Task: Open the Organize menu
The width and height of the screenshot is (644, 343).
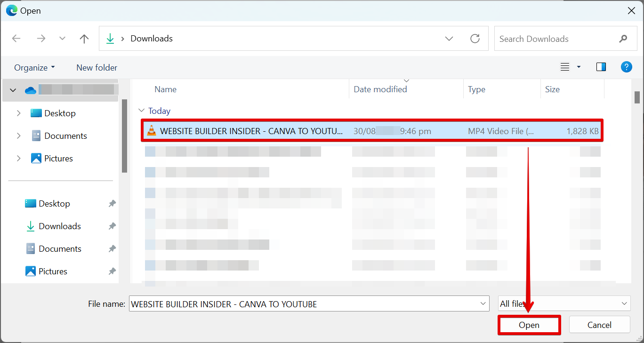Action: click(x=34, y=68)
